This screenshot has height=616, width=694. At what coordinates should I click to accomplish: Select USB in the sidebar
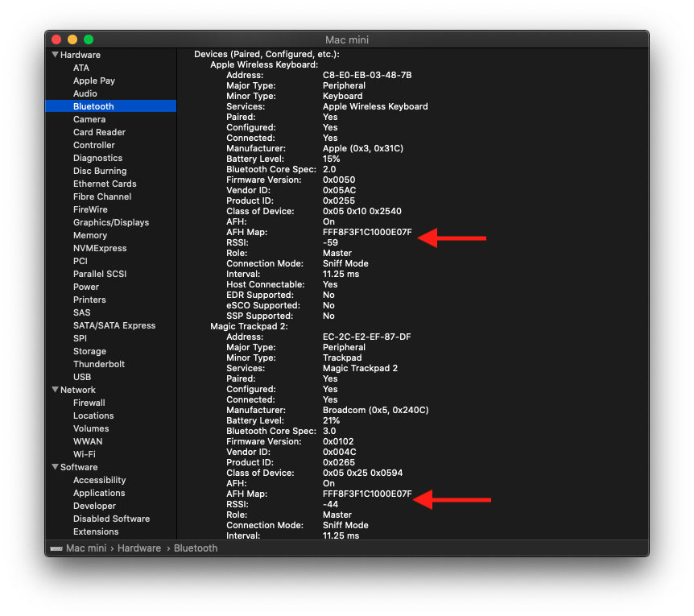(82, 377)
